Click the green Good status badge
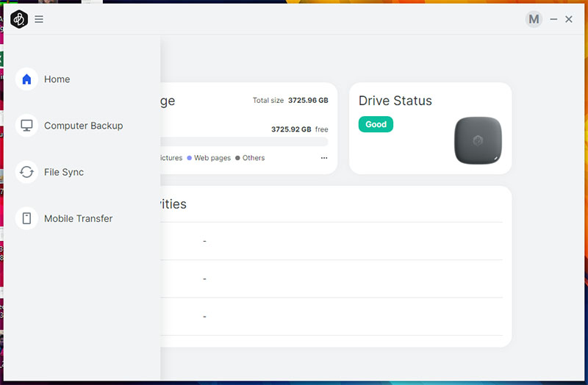 (376, 124)
